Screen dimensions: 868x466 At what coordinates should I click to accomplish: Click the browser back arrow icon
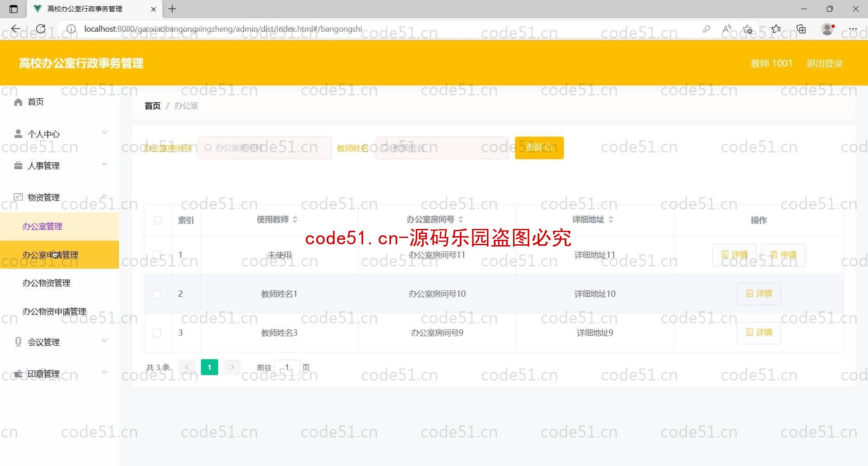click(x=16, y=29)
